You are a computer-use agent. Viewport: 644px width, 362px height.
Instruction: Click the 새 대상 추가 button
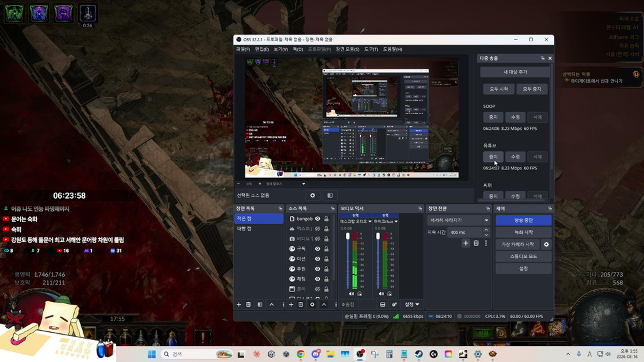(515, 72)
